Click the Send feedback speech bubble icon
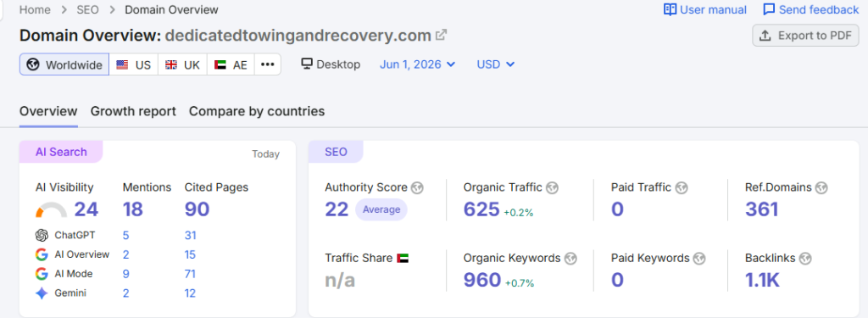The width and height of the screenshot is (868, 318). pyautogui.click(x=769, y=10)
